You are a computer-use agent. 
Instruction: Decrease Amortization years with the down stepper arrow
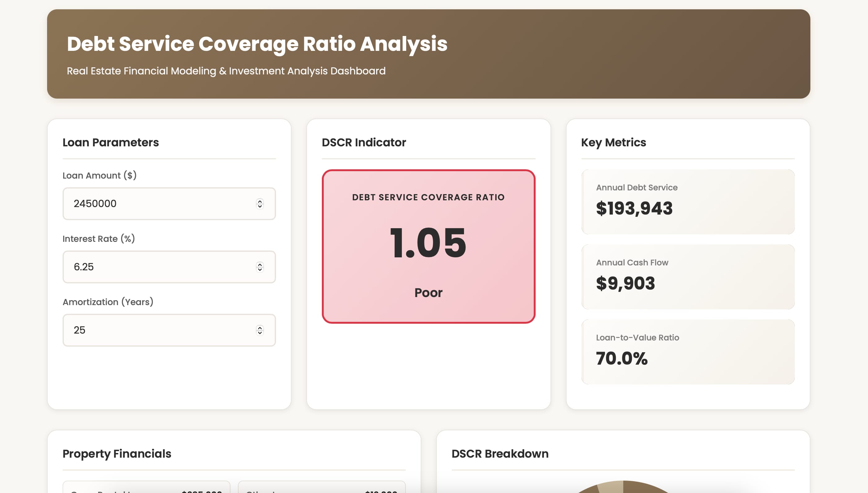(260, 332)
